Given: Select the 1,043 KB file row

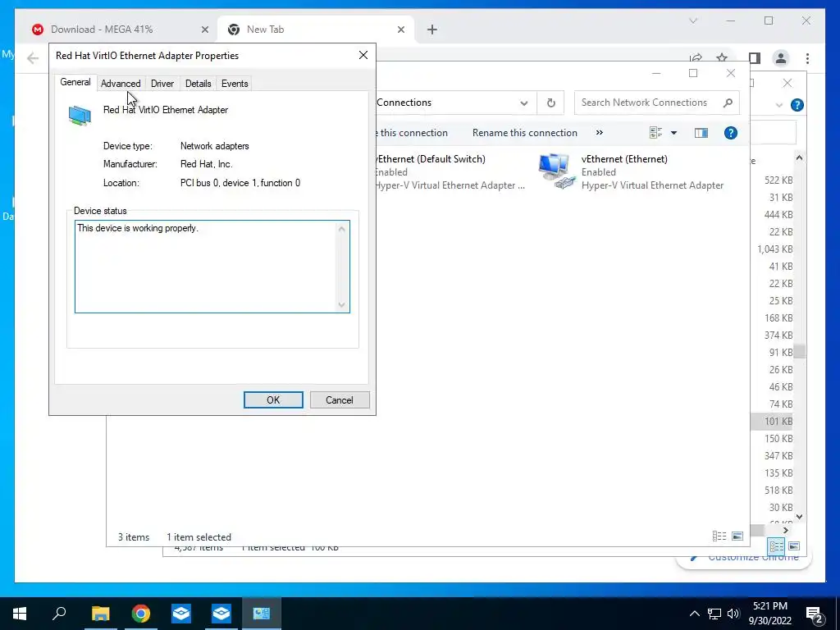Looking at the screenshot, I should [x=774, y=249].
